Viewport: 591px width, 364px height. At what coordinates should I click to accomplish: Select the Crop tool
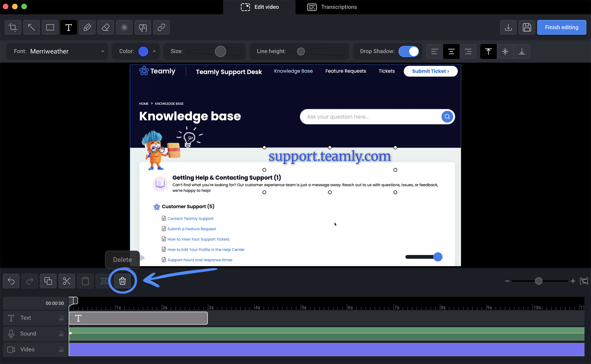[13, 27]
